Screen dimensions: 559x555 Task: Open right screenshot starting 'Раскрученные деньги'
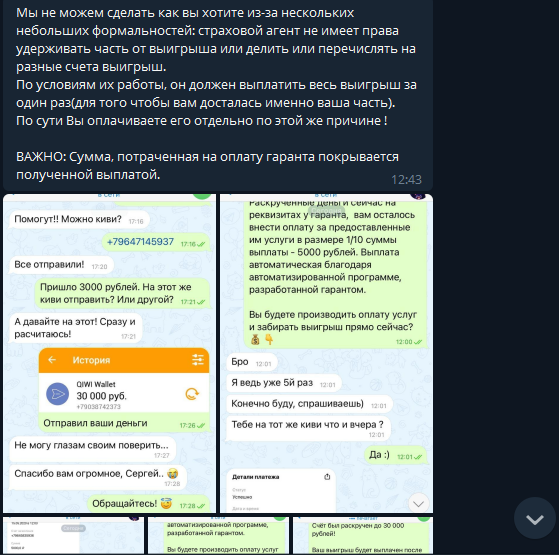(x=327, y=353)
